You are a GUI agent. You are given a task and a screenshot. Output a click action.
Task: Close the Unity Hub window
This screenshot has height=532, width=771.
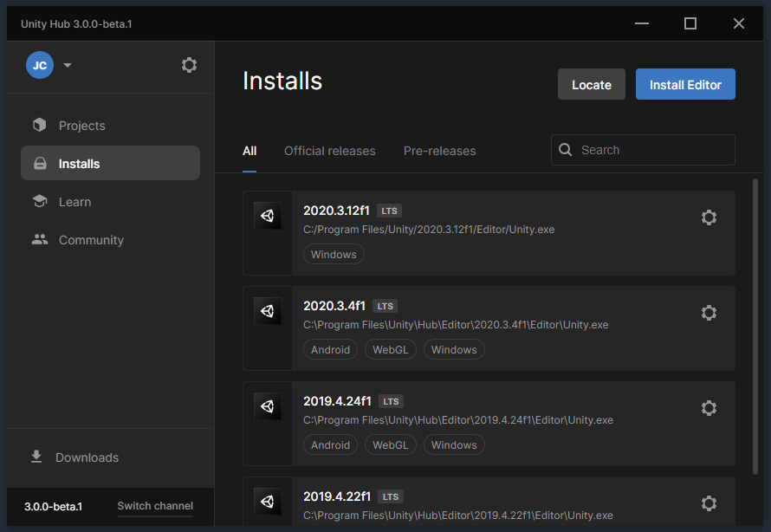(739, 23)
